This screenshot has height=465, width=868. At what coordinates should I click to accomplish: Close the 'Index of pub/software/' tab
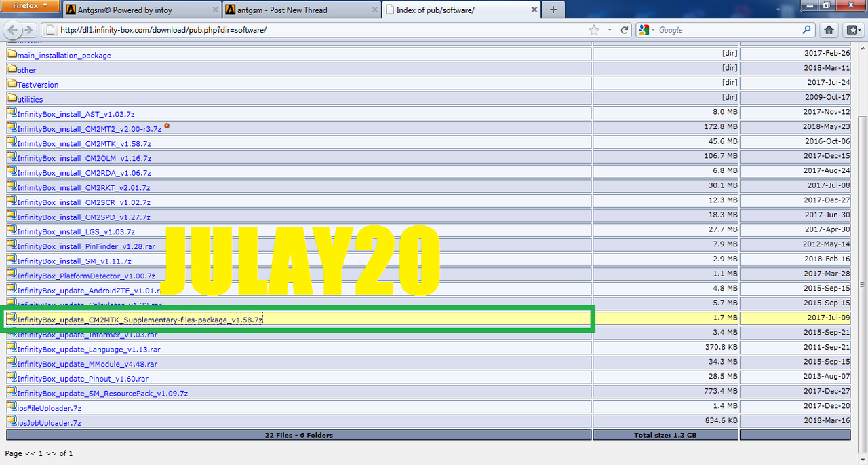[533, 10]
